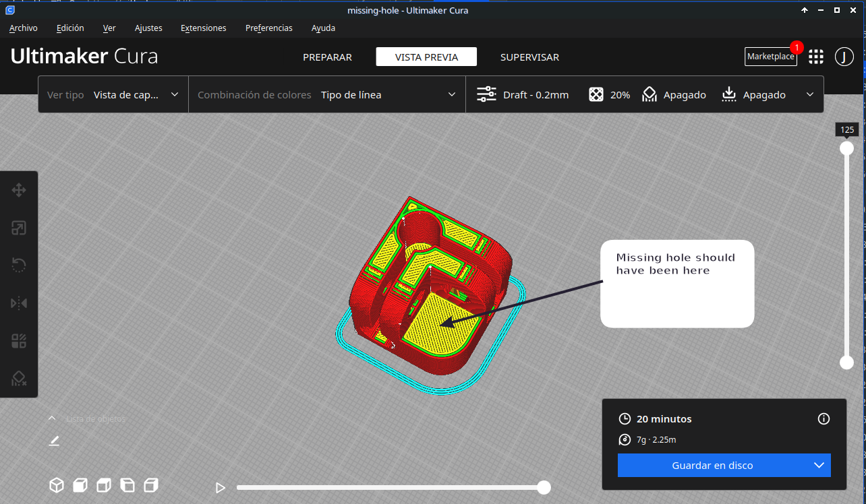Expand the Combinación de colores dropdown
866x504 pixels.
pos(327,95)
